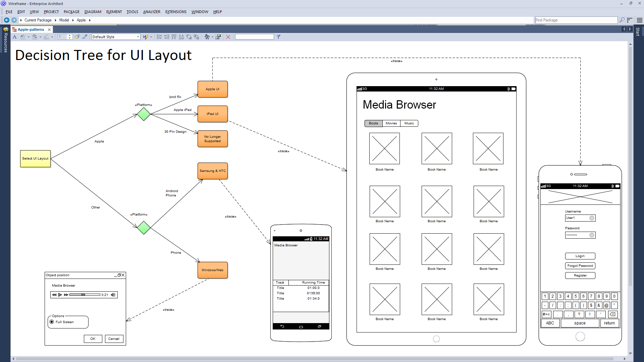The image size is (644, 362).
Task: Click the align bottoms icon
Action: pos(181,37)
